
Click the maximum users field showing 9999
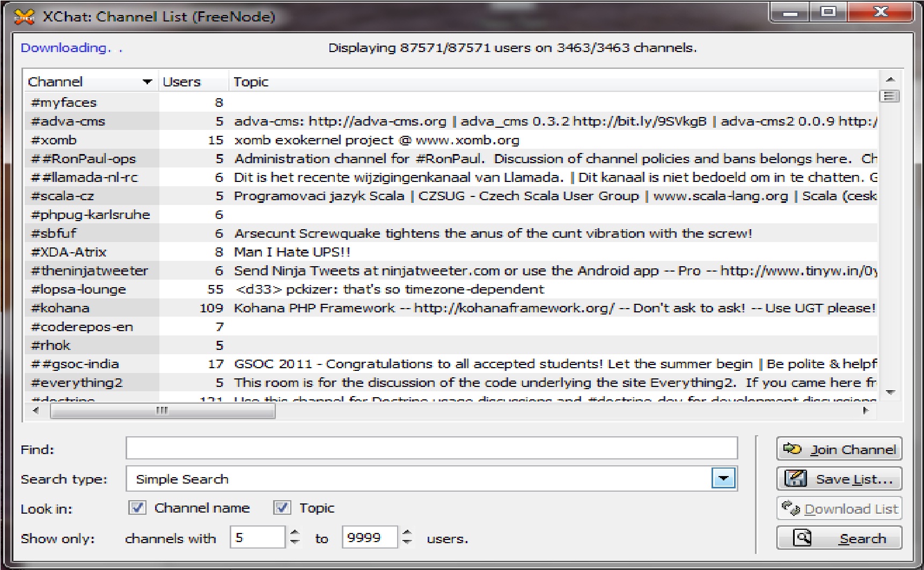pos(370,537)
